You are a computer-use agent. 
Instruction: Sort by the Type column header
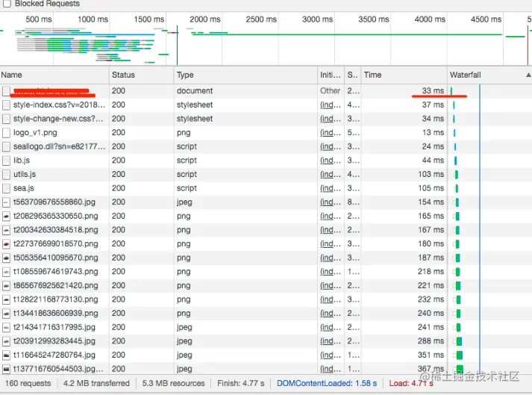245,75
